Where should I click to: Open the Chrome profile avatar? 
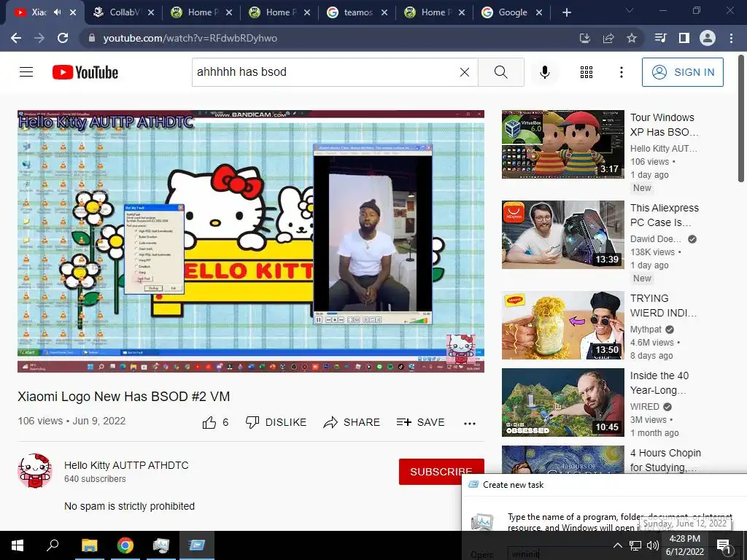pyautogui.click(x=708, y=38)
